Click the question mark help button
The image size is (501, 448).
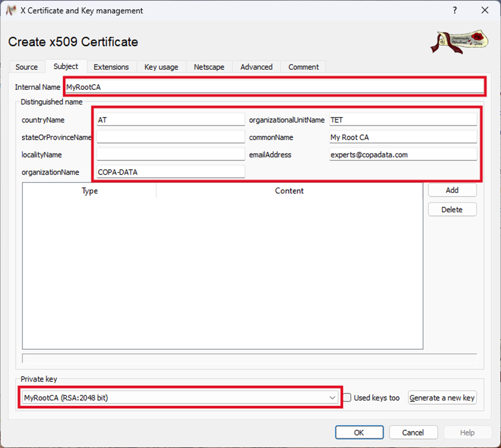[454, 11]
